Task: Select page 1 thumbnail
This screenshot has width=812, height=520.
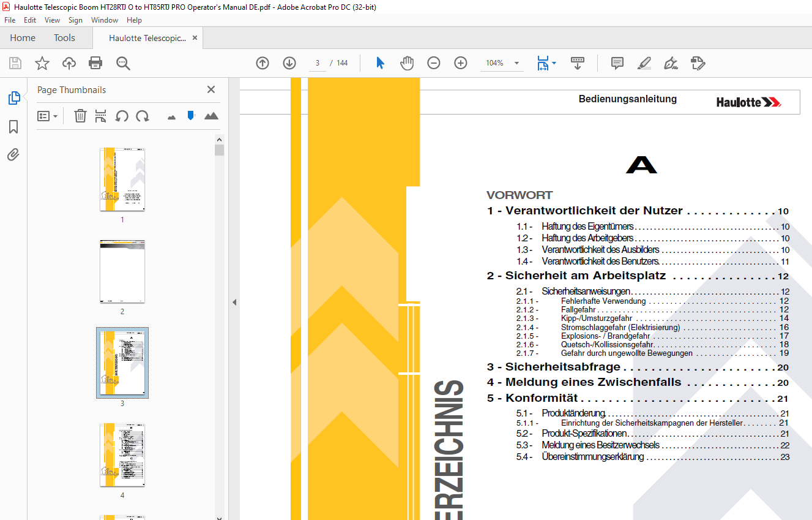Action: point(122,179)
